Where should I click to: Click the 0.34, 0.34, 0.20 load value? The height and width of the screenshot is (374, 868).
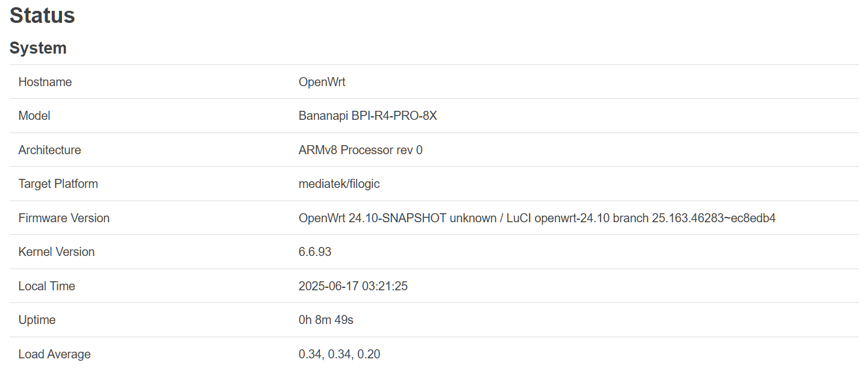pyautogui.click(x=339, y=354)
